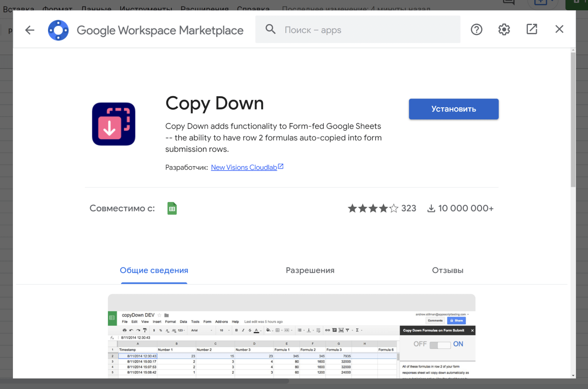
Task: Switch to the 'Разрешения' tab
Action: tap(310, 270)
